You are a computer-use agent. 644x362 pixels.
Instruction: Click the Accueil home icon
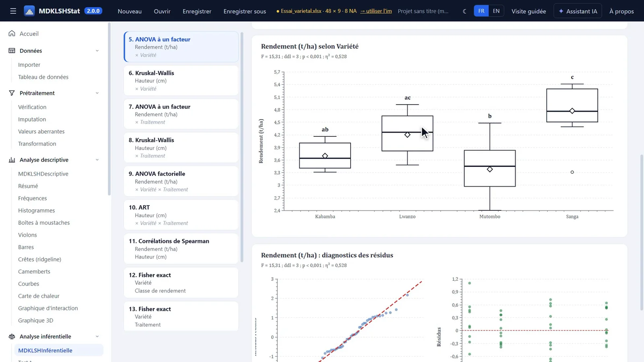[12, 33]
